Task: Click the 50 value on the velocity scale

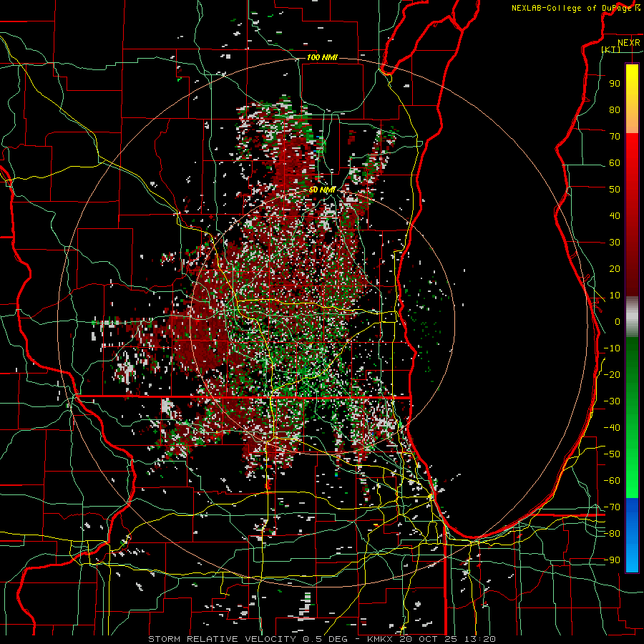Action: tap(615, 190)
